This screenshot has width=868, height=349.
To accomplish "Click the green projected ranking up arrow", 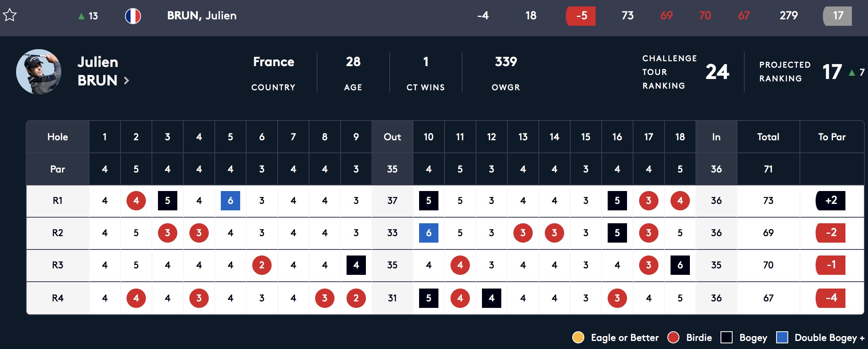I will 852,73.
